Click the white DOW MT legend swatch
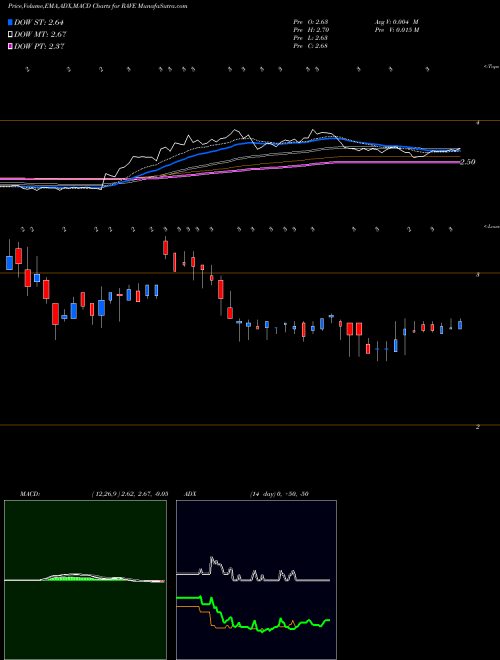 coord(11,35)
